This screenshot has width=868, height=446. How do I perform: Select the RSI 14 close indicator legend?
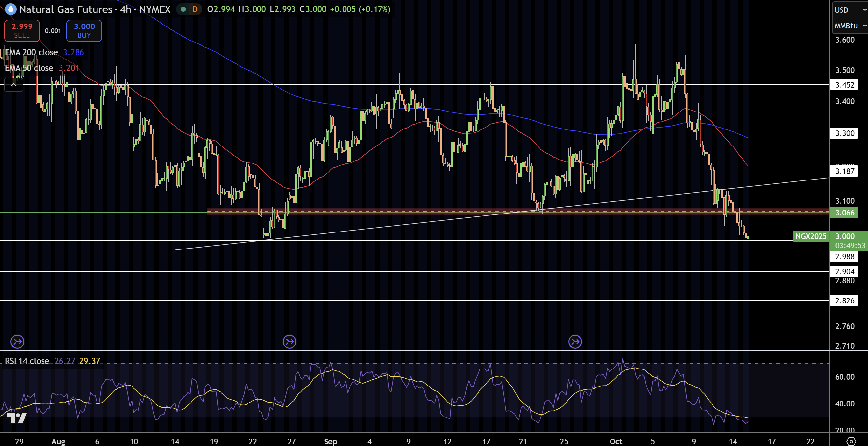[x=27, y=361]
